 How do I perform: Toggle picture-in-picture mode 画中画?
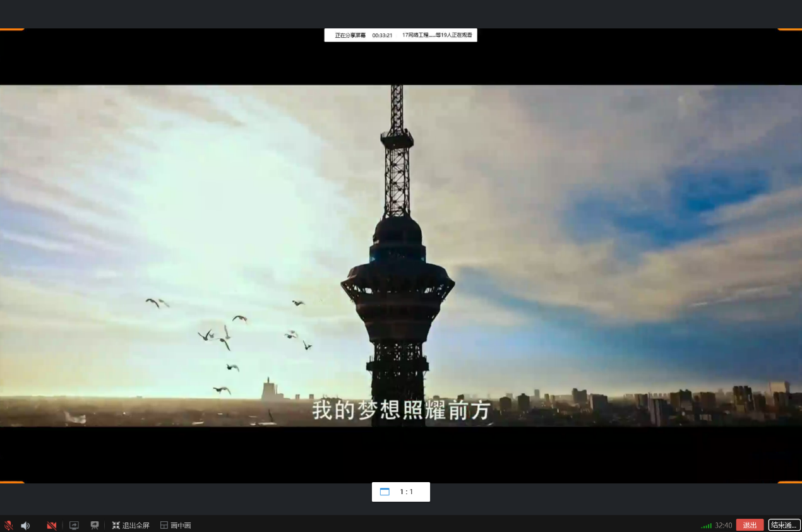(x=176, y=525)
